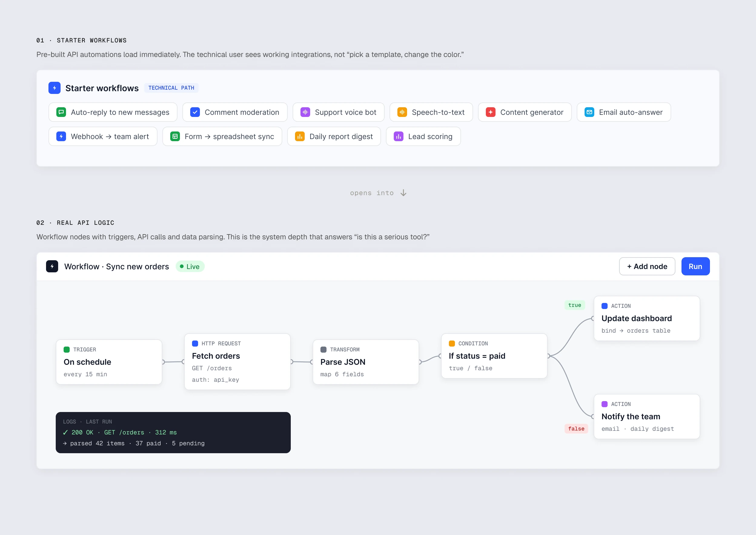Click the Starter workflows heading
The width and height of the screenshot is (756, 535).
[102, 88]
